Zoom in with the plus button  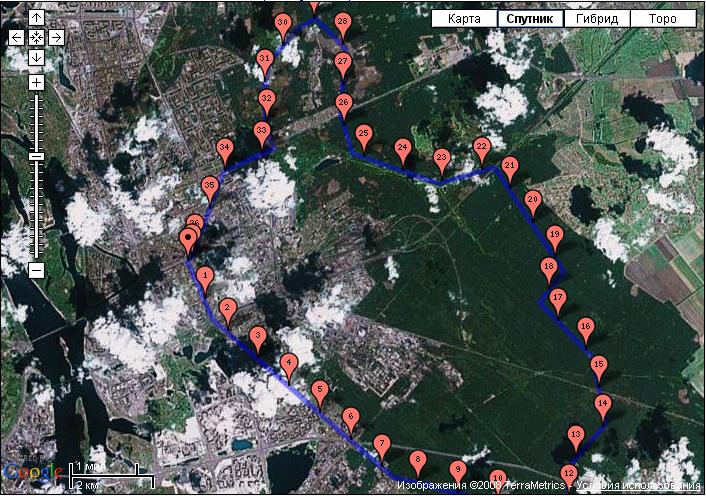[x=36, y=83]
